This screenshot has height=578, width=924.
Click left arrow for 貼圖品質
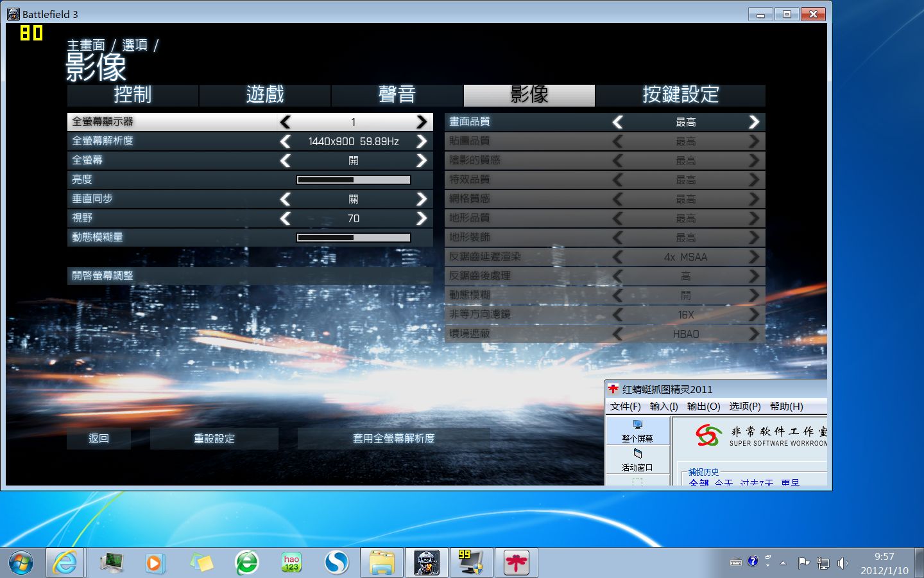tap(618, 141)
